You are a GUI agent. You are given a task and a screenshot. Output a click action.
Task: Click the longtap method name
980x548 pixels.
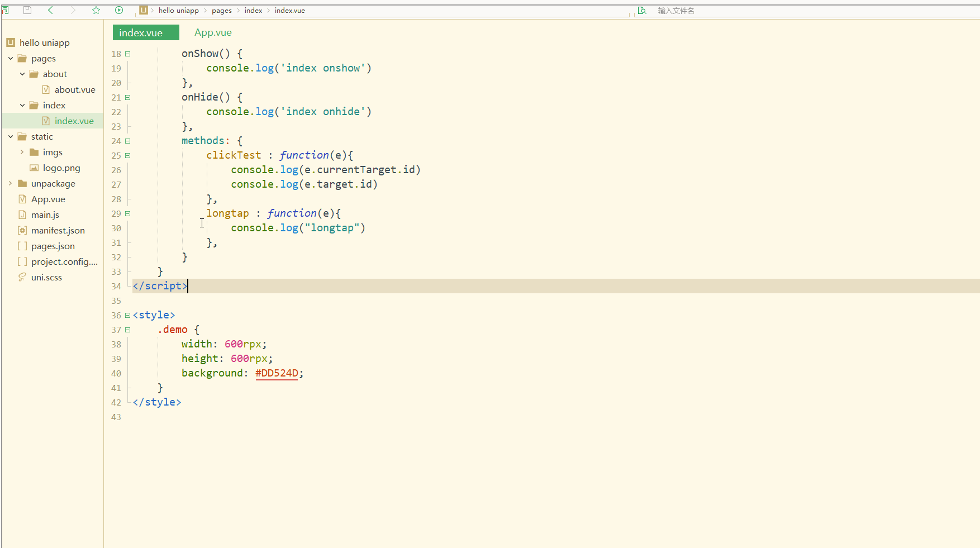click(227, 213)
